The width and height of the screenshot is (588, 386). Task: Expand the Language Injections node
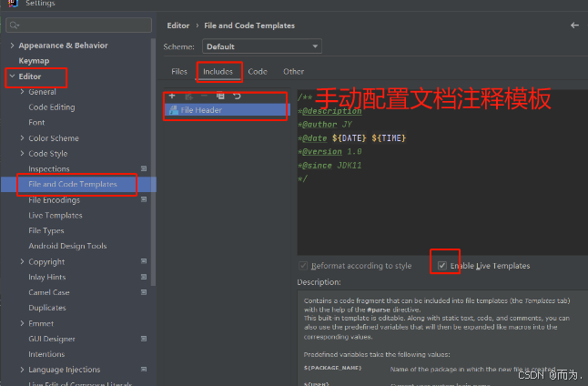22,370
